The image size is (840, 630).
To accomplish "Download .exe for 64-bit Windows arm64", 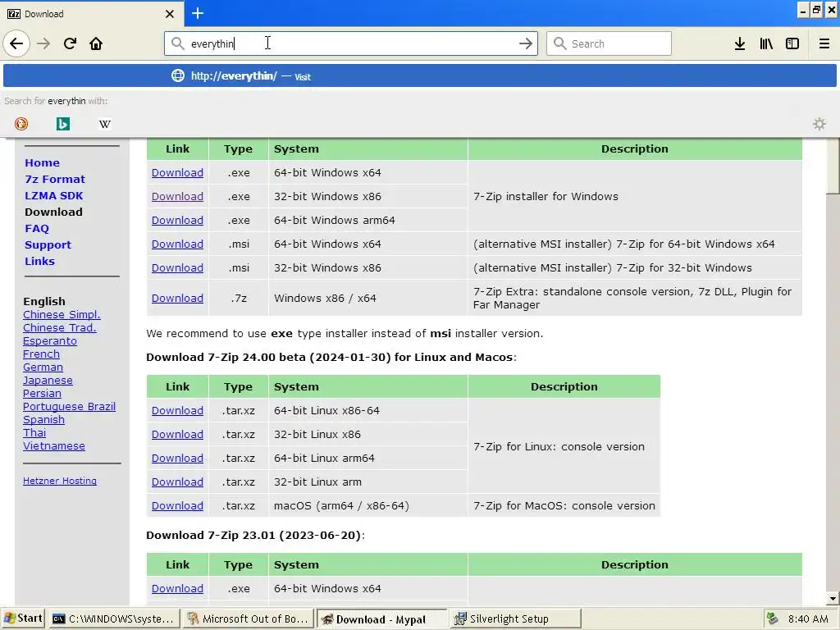I will pyautogui.click(x=177, y=220).
